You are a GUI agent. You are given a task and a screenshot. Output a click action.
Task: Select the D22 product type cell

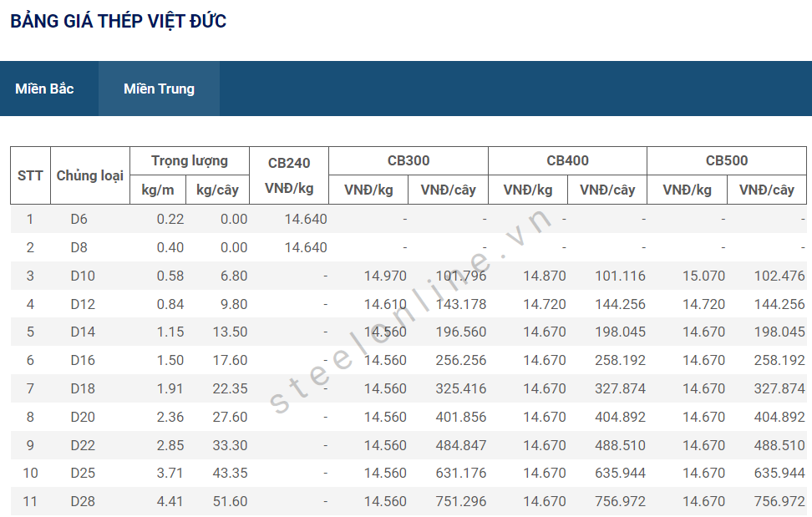click(x=83, y=445)
